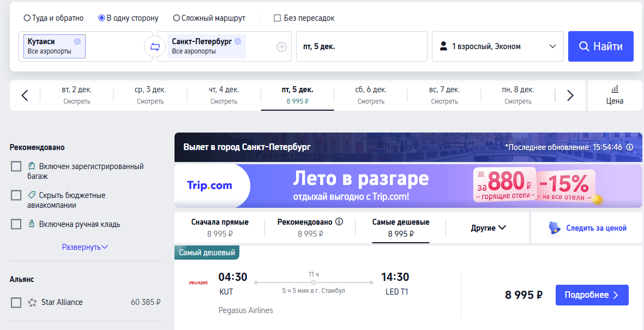The width and height of the screenshot is (644, 330).
Task: Show next dates with right arrow
Action: pos(570,95)
